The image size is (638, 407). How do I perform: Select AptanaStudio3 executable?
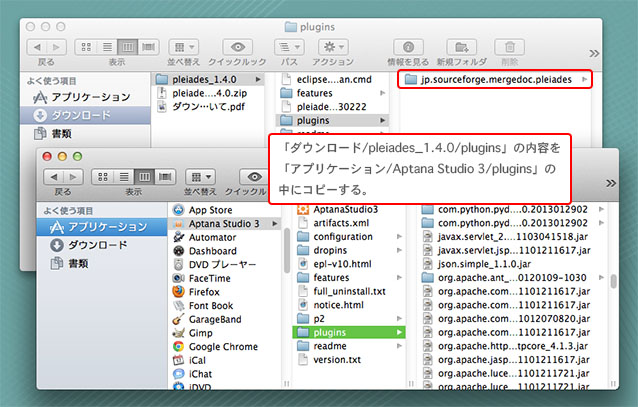coord(349,209)
